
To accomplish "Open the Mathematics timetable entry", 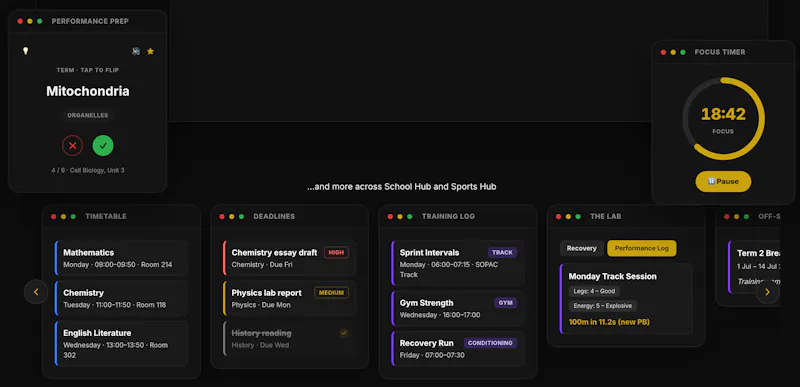I will point(121,258).
